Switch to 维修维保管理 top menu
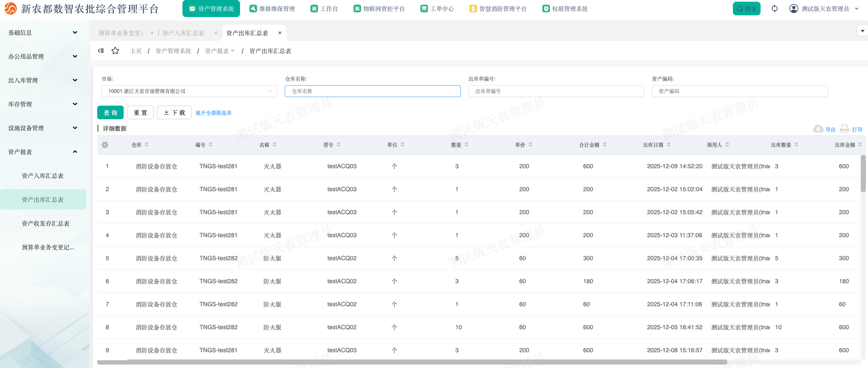The width and height of the screenshot is (868, 368). (272, 9)
